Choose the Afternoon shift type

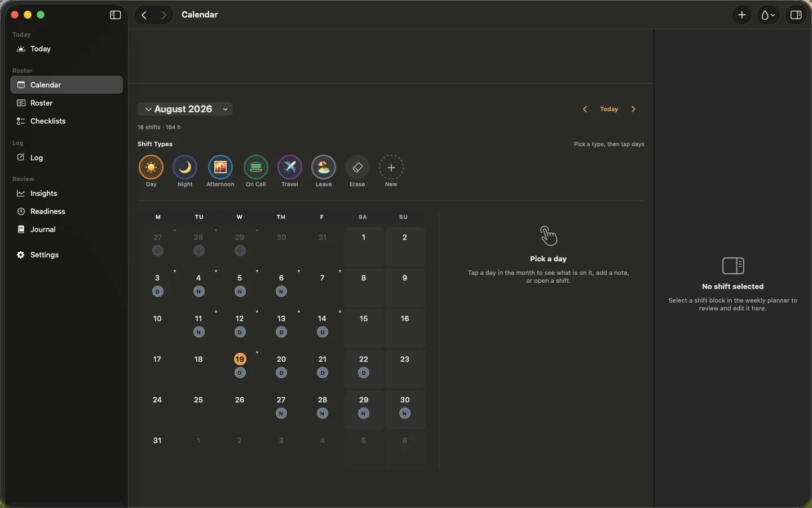pyautogui.click(x=220, y=171)
